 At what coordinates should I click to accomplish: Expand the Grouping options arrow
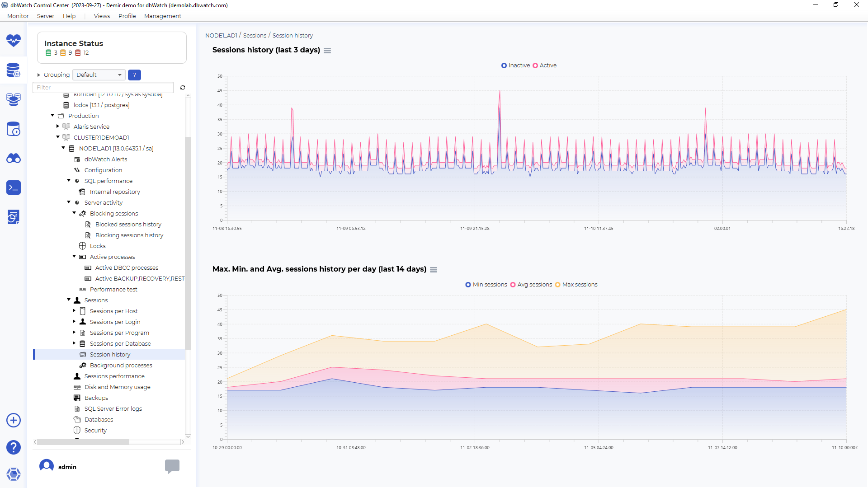coord(39,75)
